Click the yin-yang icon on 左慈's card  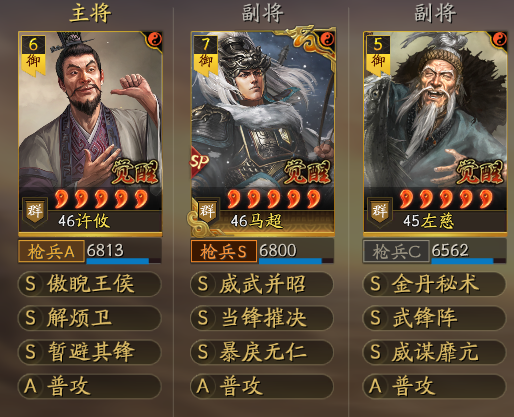click(x=500, y=40)
